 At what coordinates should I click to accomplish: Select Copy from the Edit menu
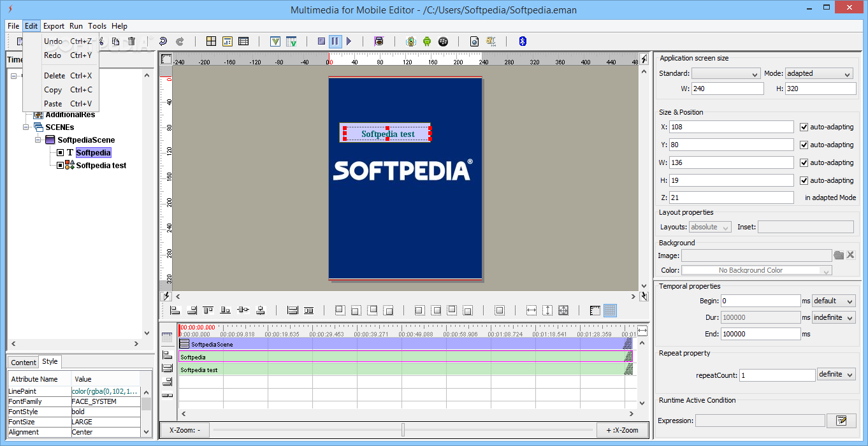(x=53, y=90)
